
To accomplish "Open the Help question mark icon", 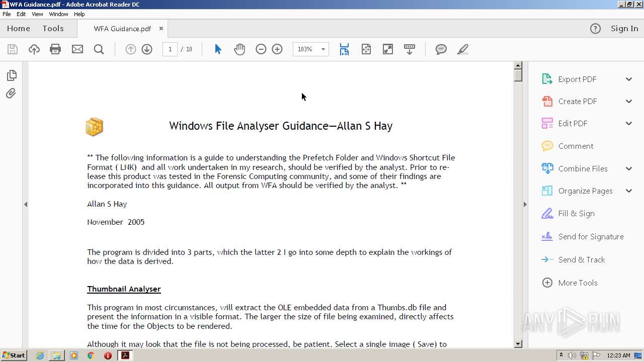I will [595, 29].
